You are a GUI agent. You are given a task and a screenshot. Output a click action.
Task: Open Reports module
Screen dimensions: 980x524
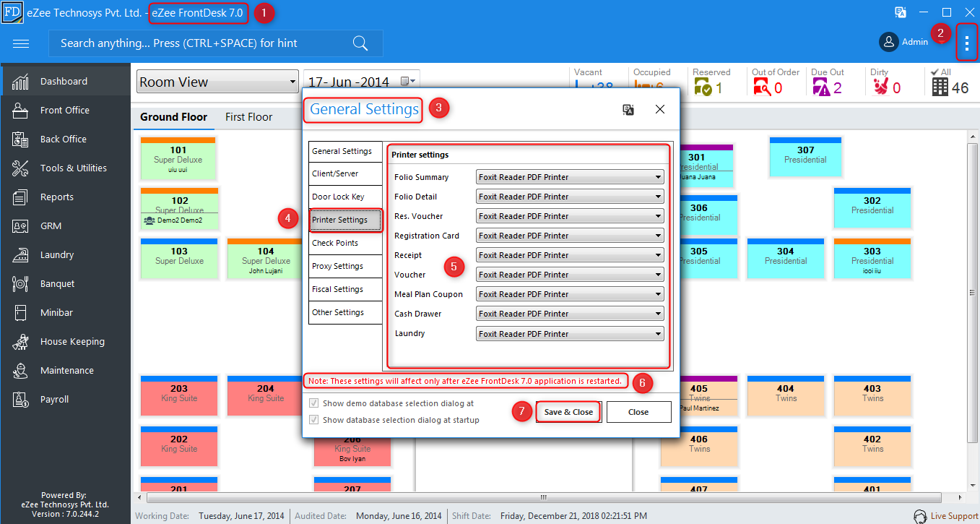click(x=66, y=197)
